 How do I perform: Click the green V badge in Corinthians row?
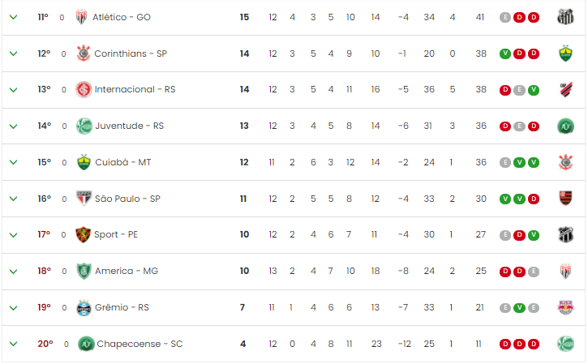coord(505,54)
